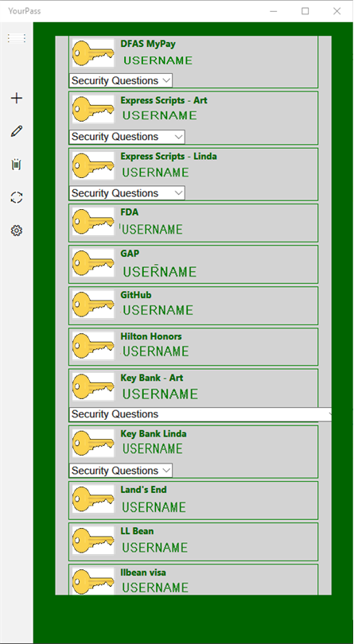Select the DFAS MyPay entry title
This screenshot has height=644, width=354.
click(x=148, y=44)
